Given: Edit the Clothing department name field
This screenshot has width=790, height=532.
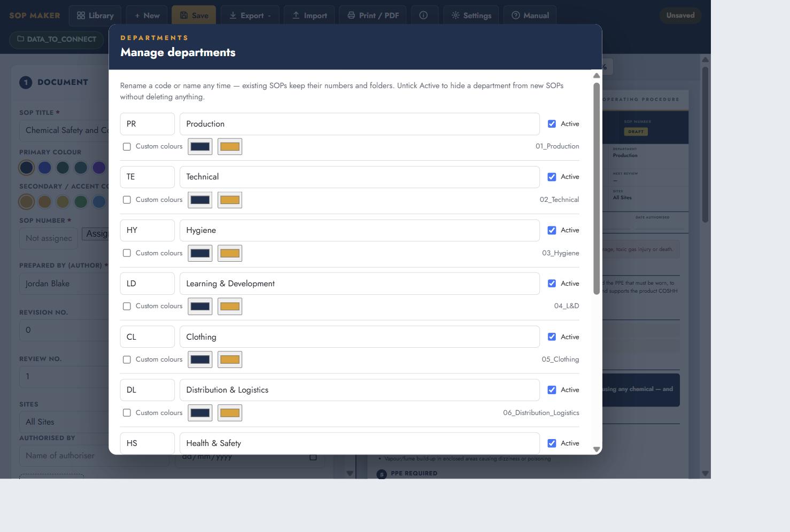Looking at the screenshot, I should click(360, 337).
